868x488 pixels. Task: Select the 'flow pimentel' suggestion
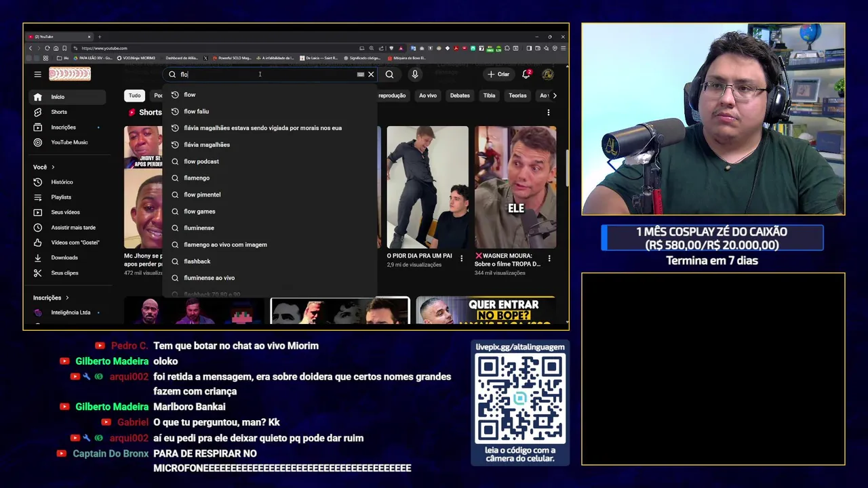point(270,195)
